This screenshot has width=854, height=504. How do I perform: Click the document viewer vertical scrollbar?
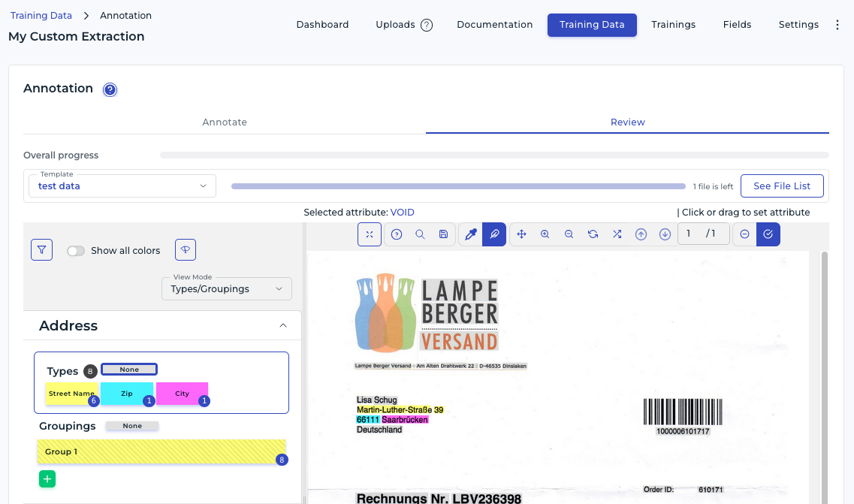(x=824, y=377)
